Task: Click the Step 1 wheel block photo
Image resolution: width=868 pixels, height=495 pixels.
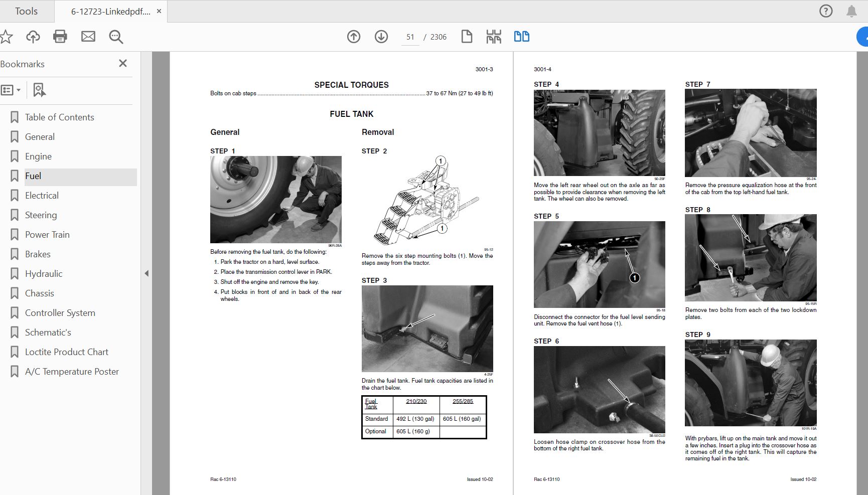Action: (x=276, y=200)
